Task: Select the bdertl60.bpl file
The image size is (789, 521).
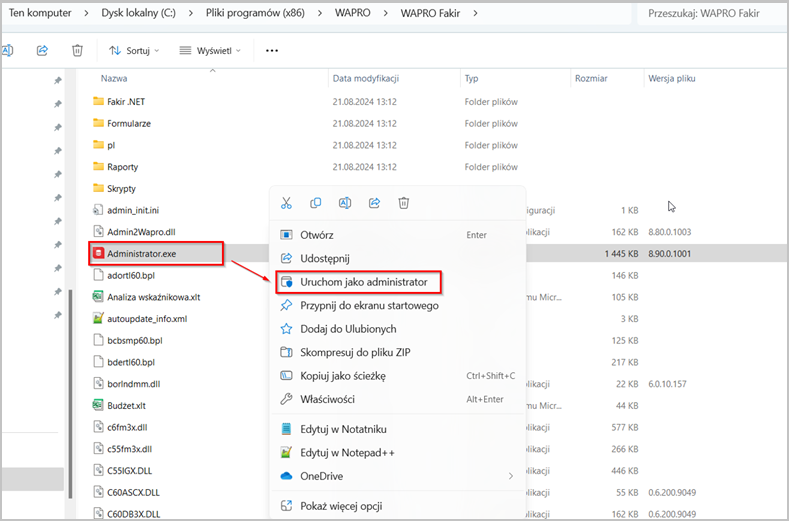Action: (131, 362)
